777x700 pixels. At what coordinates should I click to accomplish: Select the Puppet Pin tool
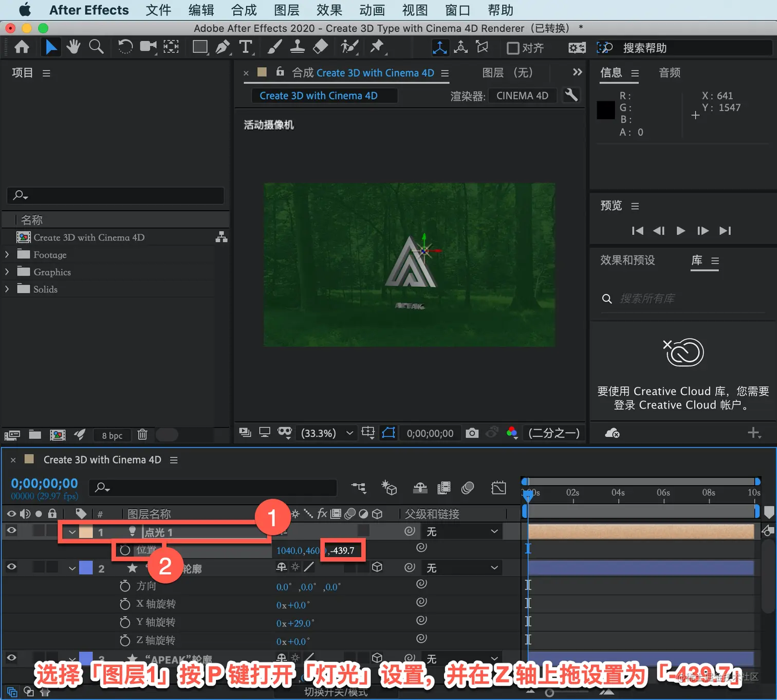pos(377,47)
